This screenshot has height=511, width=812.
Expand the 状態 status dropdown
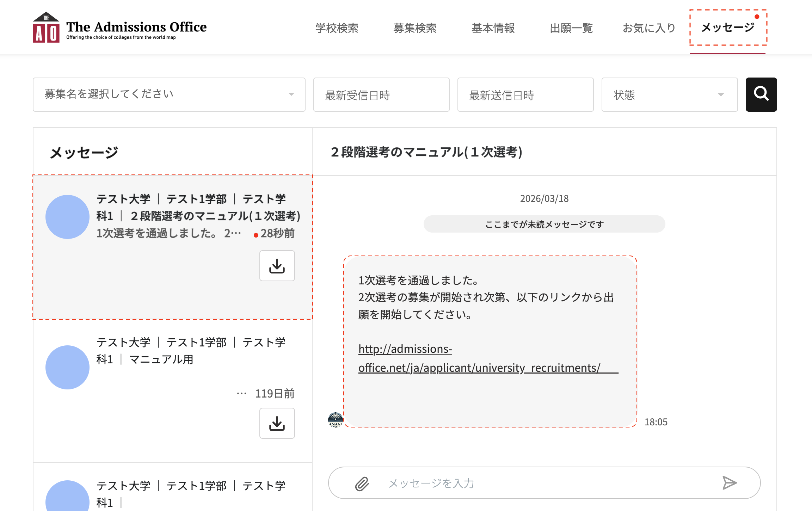[x=669, y=94]
